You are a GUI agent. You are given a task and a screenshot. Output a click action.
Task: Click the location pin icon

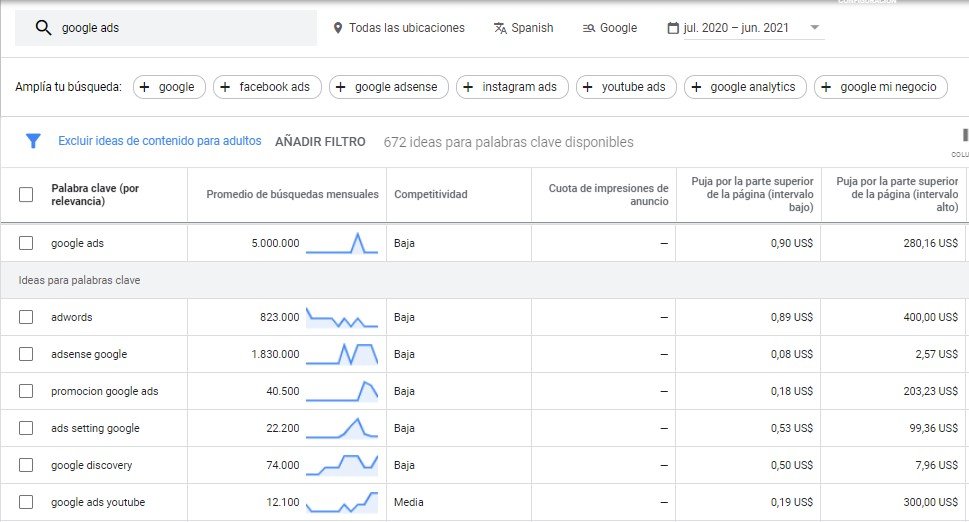coord(337,28)
